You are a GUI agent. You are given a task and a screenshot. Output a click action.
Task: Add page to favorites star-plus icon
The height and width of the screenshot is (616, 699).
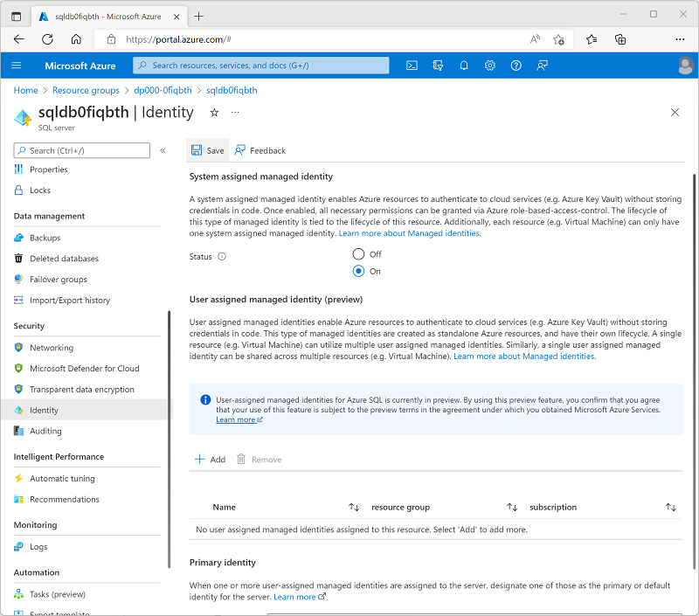click(558, 39)
